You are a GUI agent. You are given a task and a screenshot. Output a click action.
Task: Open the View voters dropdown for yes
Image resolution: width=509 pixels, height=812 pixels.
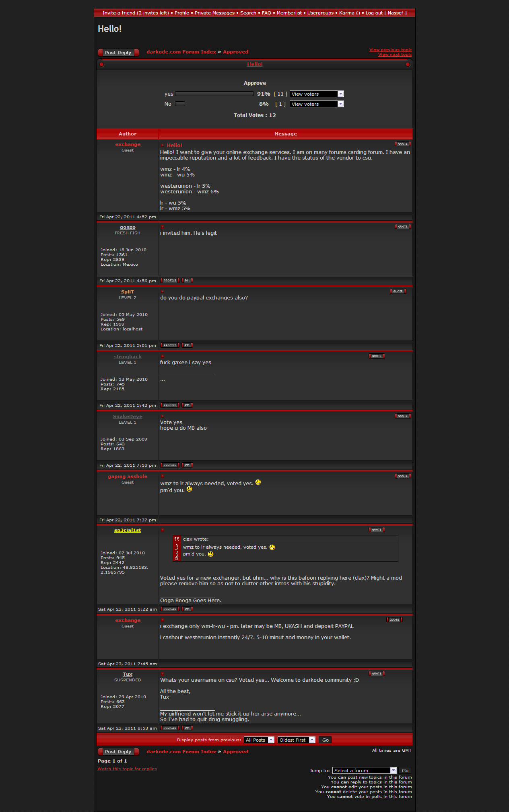coord(317,94)
